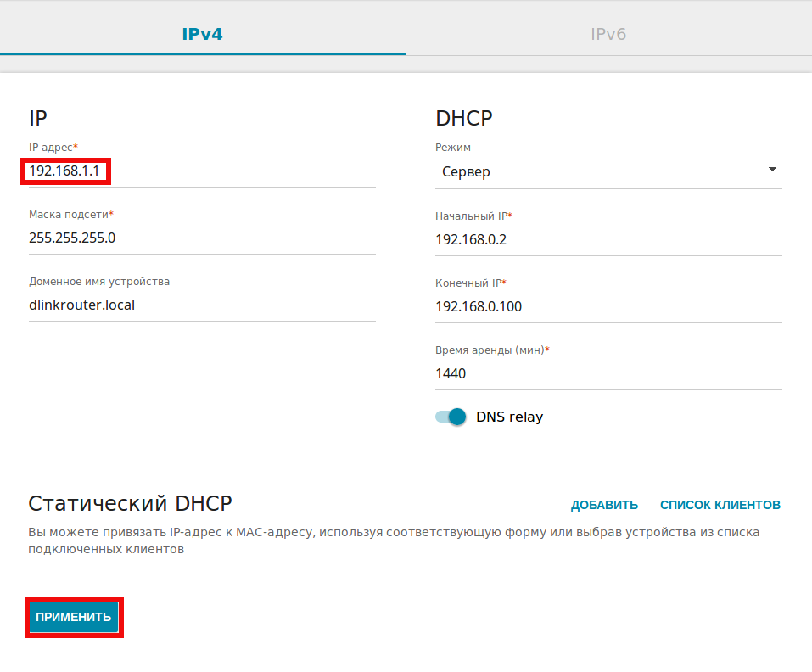
Task: Focus the lease time field showing 1440
Action: (608, 373)
